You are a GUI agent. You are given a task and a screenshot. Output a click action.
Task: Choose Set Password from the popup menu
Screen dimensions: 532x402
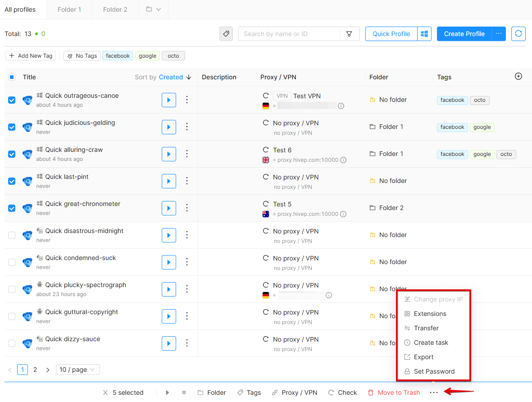coord(433,371)
